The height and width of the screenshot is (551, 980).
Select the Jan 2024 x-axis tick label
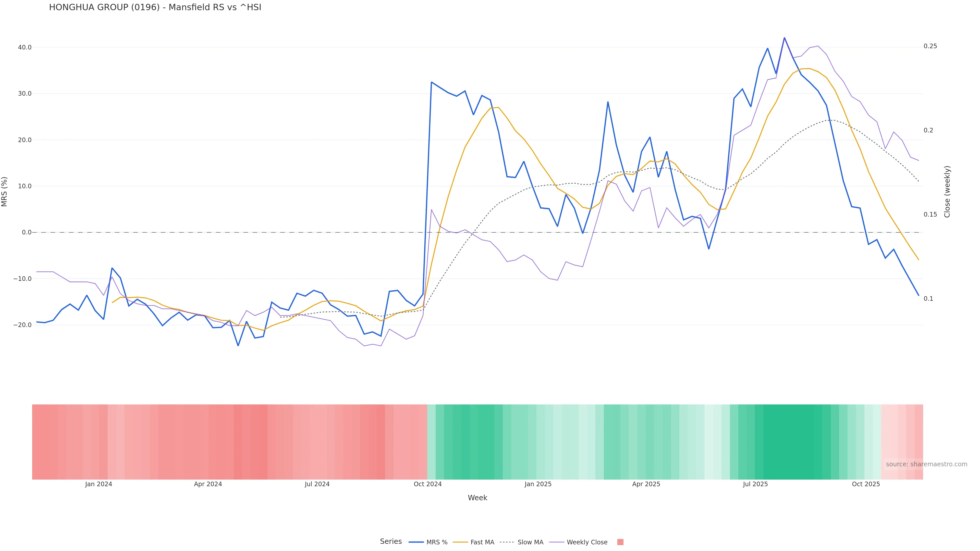pos(99,484)
